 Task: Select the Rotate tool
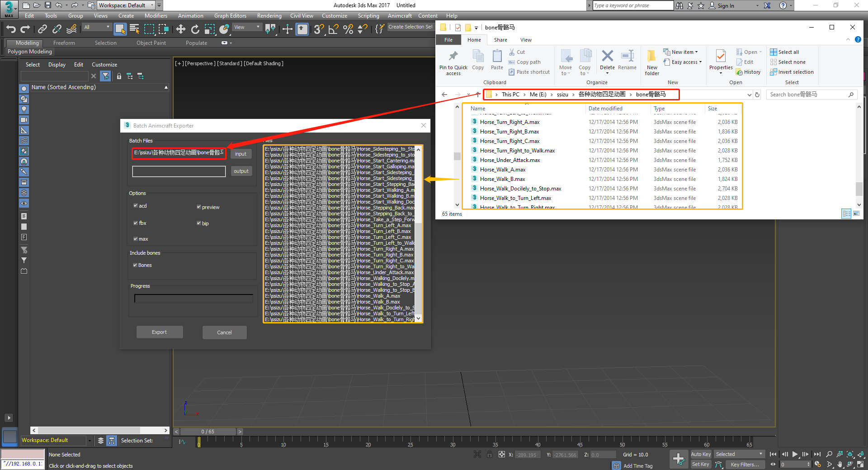click(x=195, y=29)
